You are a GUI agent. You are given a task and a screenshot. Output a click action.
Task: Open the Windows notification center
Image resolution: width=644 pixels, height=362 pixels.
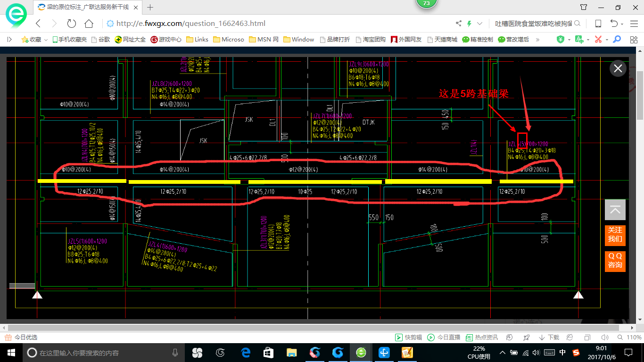point(628,352)
